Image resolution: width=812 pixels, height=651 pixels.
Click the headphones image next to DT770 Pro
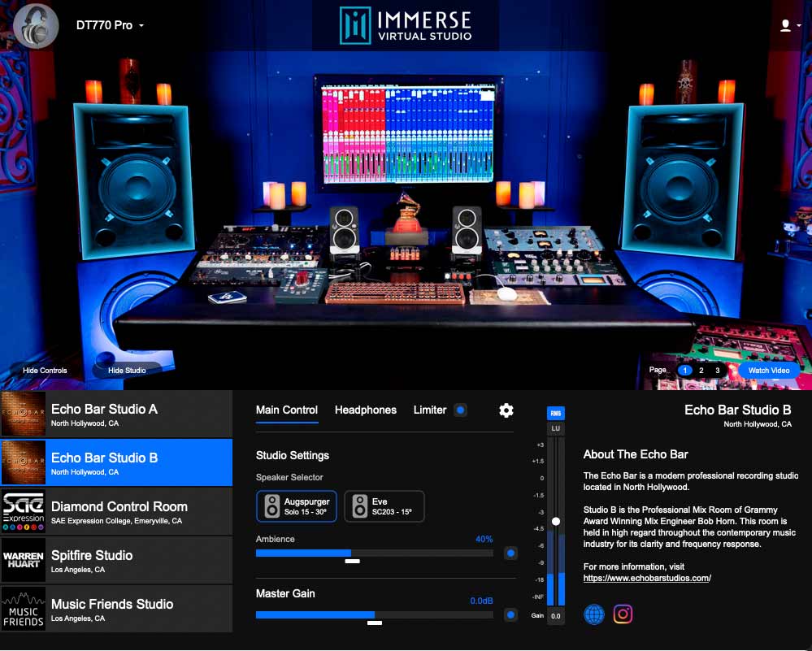click(36, 24)
